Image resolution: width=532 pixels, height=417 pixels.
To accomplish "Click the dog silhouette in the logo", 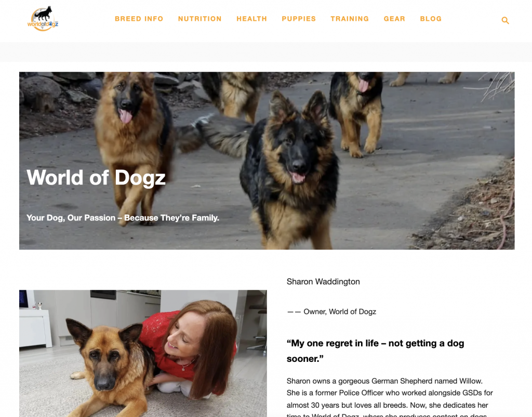I will click(x=44, y=14).
